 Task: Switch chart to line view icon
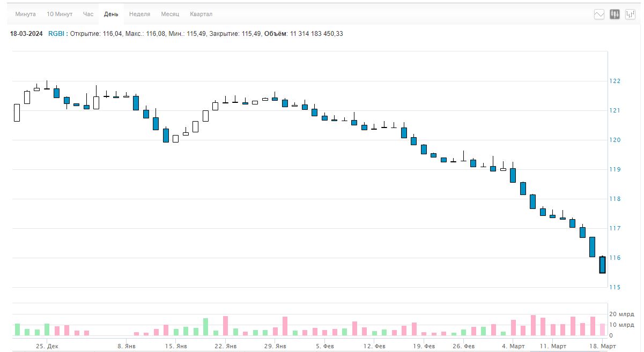(599, 14)
